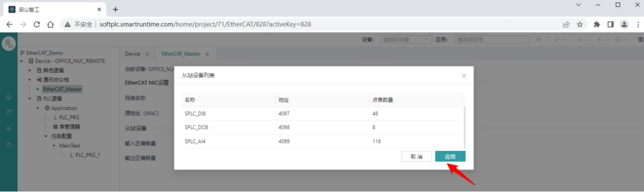Open the browser tab search chevron
This screenshot has width=644, height=192.
(578, 5)
